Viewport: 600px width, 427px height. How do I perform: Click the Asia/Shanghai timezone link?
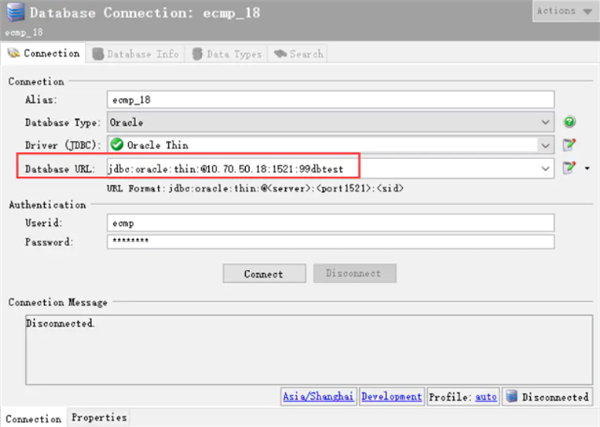[x=319, y=397]
